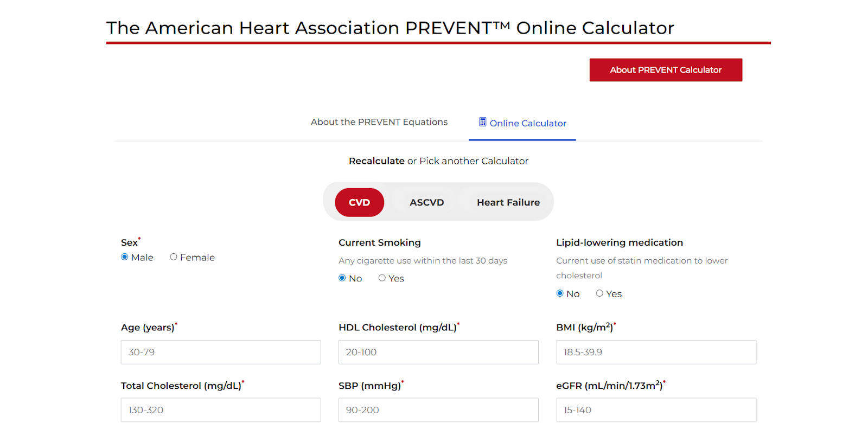This screenshot has width=868, height=423.
Task: Select Female for Sex
Action: [x=174, y=257]
